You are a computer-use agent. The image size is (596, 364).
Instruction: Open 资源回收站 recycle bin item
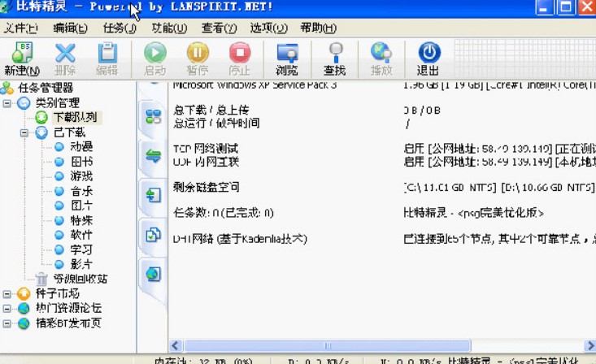[80, 279]
